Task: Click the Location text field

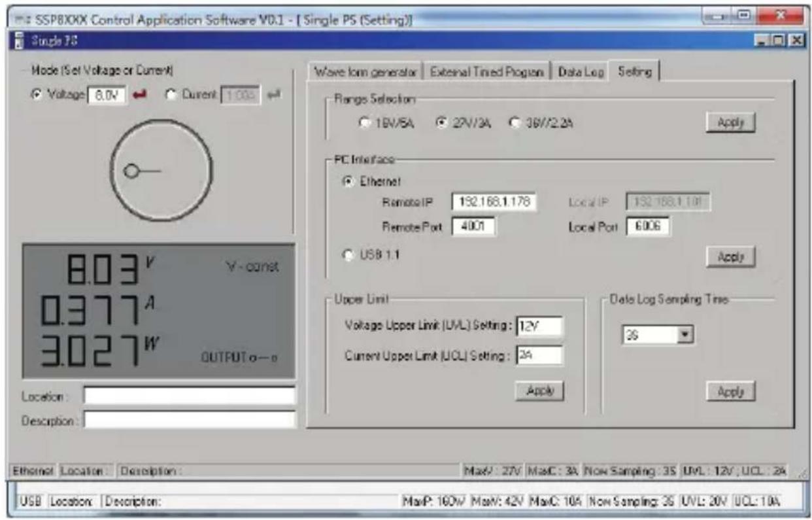Action: click(190, 396)
